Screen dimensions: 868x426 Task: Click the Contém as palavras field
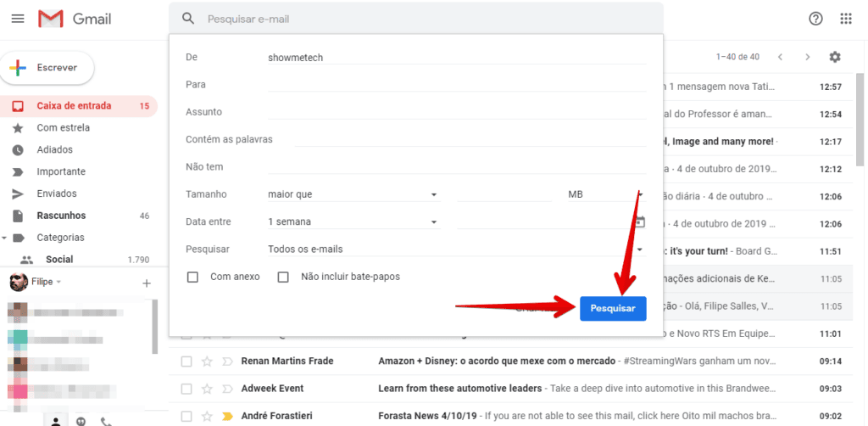(x=470, y=139)
